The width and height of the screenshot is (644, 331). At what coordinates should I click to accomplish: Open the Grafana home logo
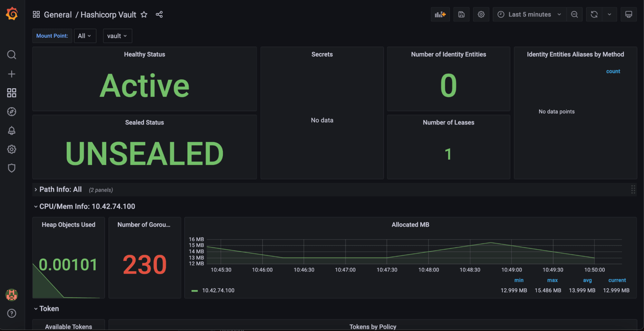click(12, 14)
